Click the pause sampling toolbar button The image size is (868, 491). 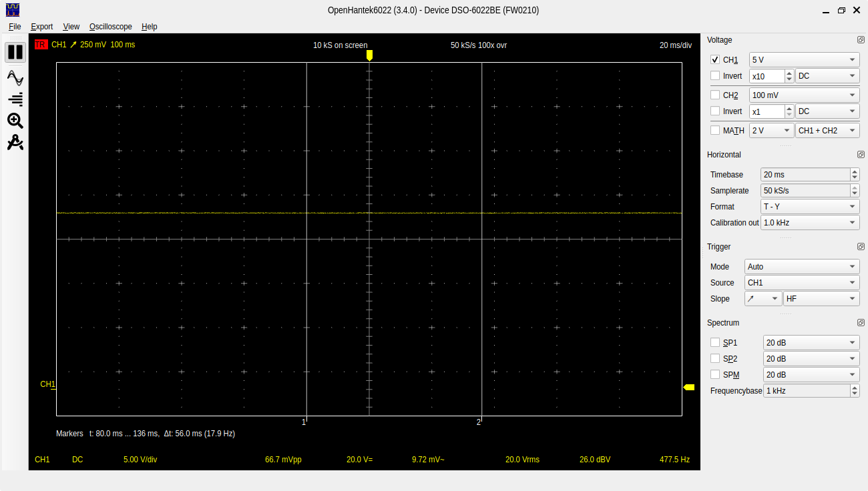click(15, 52)
